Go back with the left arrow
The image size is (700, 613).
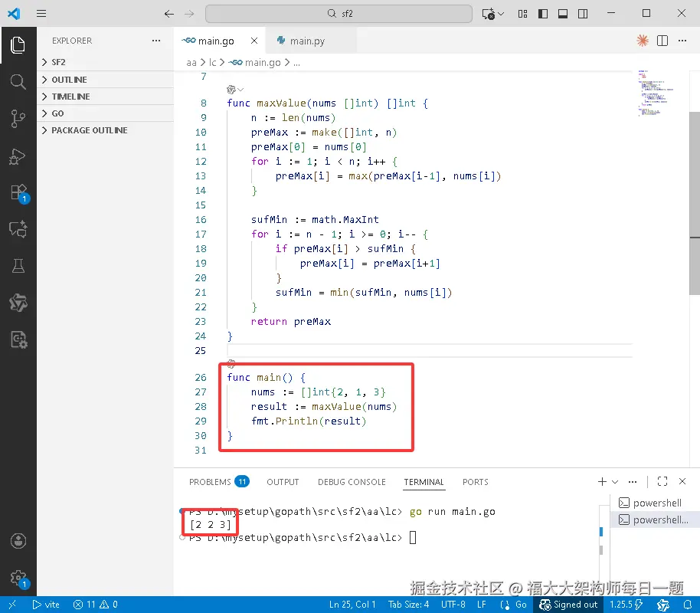point(168,14)
